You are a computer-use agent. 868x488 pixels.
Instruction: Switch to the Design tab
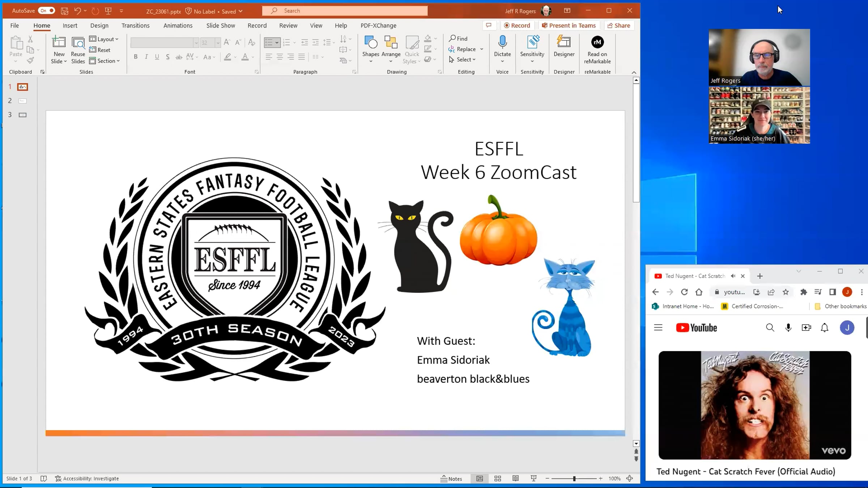[x=99, y=25]
